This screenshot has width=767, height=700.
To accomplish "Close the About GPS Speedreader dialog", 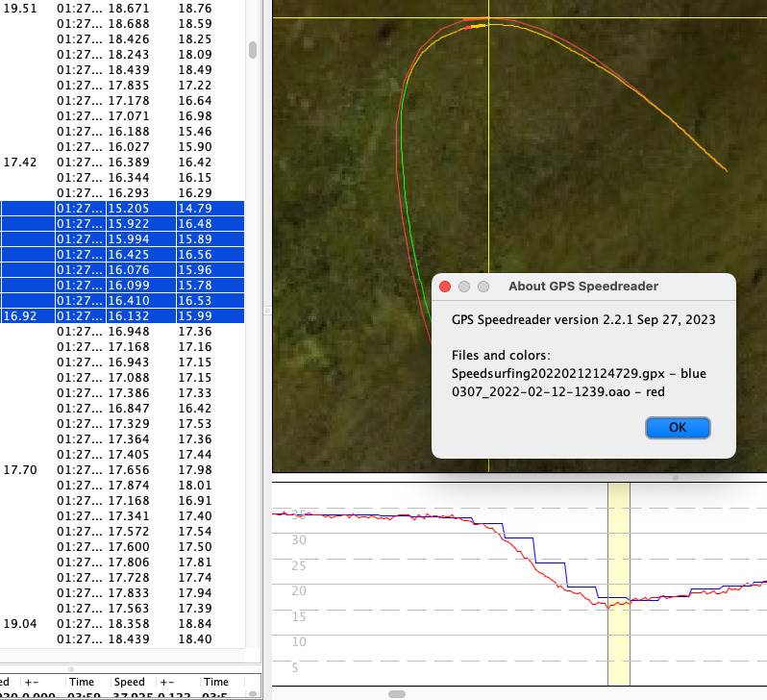I will point(445,287).
